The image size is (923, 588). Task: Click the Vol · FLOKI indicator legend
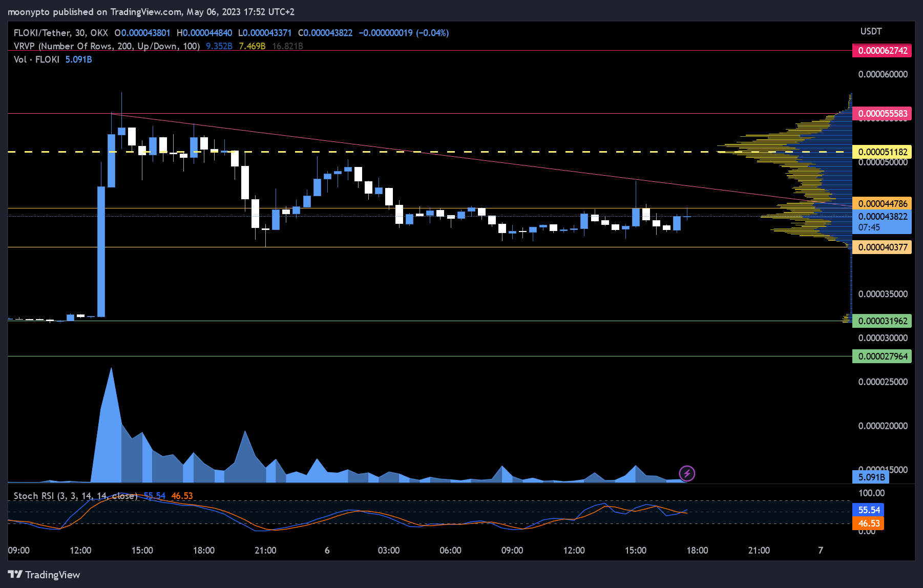(x=36, y=59)
